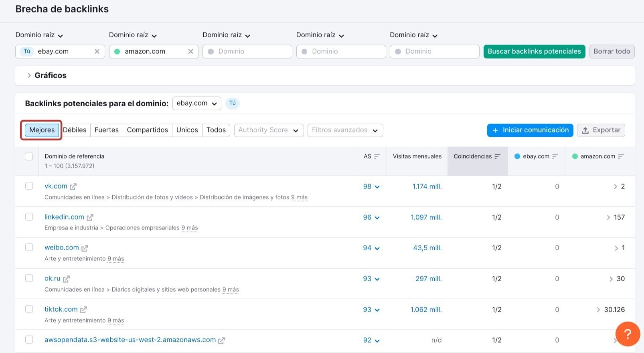644x353 pixels.
Task: Open fourth Dominio raíz dropdown
Action: (x=320, y=35)
